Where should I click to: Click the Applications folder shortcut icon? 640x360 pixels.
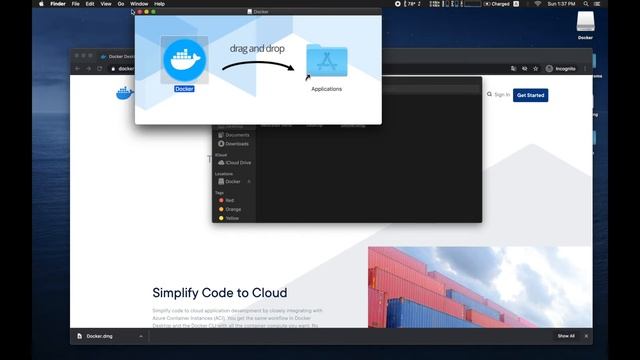[x=327, y=60]
